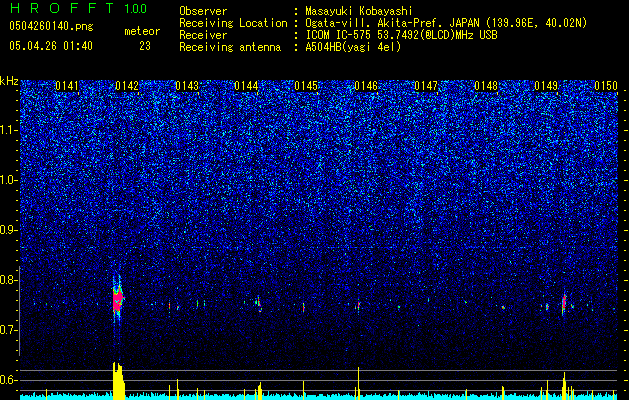
Task: Select the filename 0504260140.png
Action: tap(51, 26)
